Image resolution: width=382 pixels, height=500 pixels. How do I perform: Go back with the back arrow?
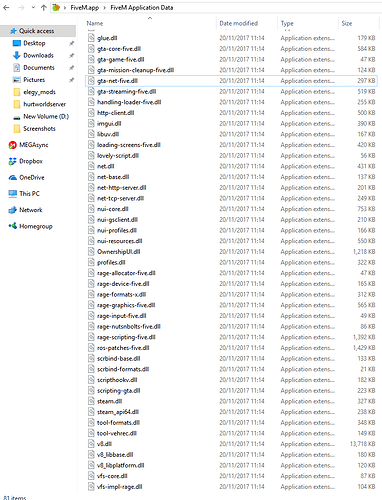pos(6,7)
